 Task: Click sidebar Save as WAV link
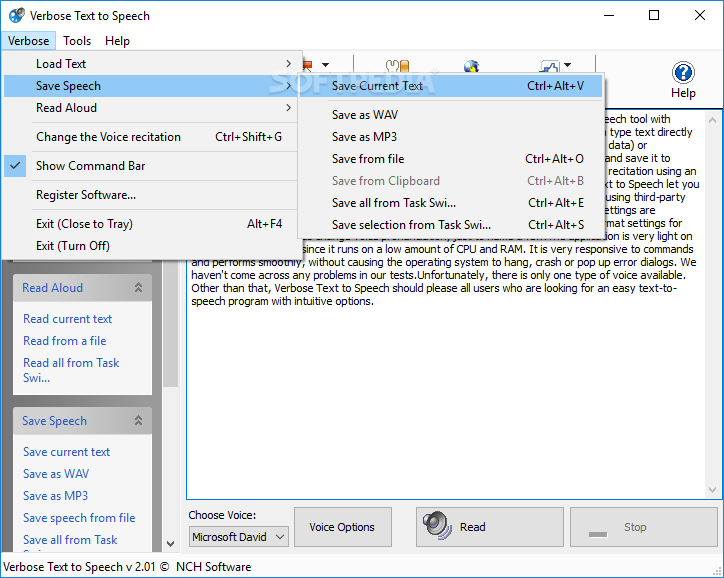coord(56,474)
